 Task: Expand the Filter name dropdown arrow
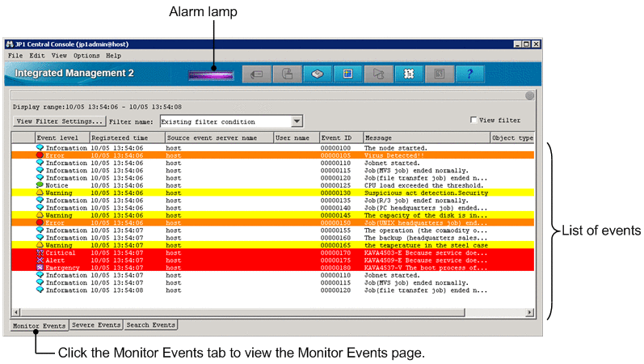(x=297, y=121)
